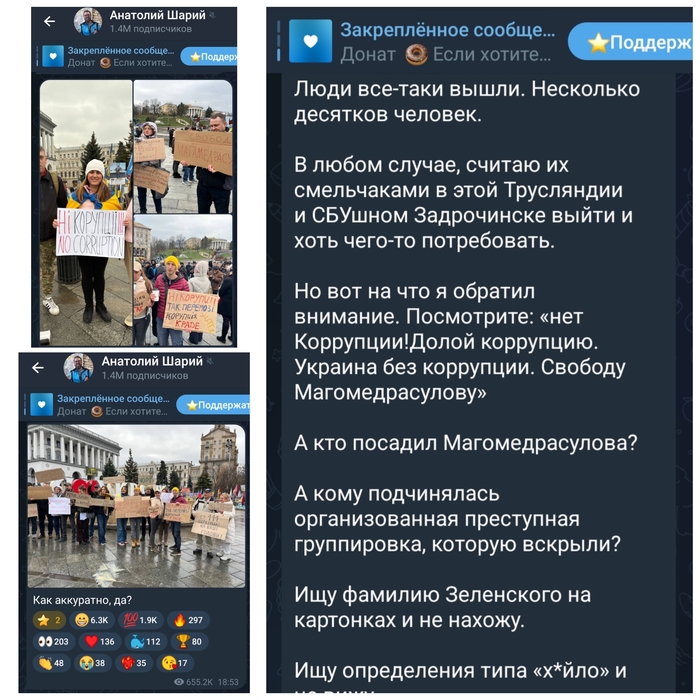
Task: Tap the laughing emoji reaction 6.3K
Action: (x=92, y=620)
